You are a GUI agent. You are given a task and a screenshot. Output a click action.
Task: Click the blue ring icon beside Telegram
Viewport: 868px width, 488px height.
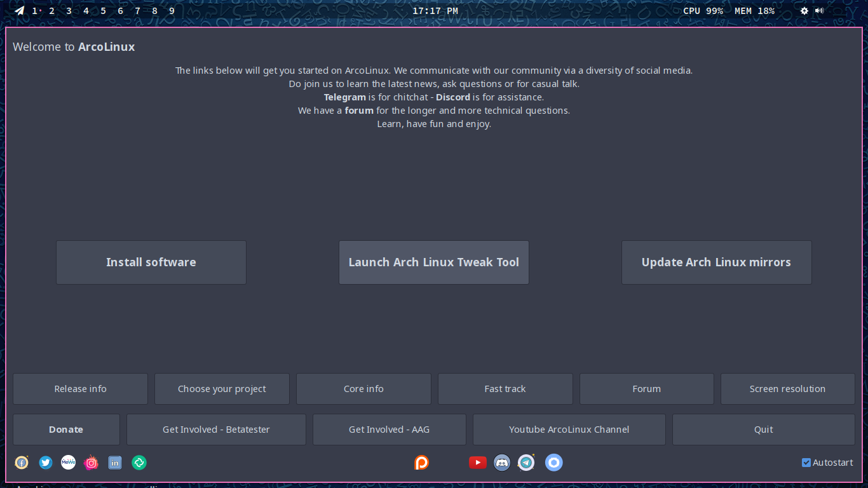pos(554,463)
